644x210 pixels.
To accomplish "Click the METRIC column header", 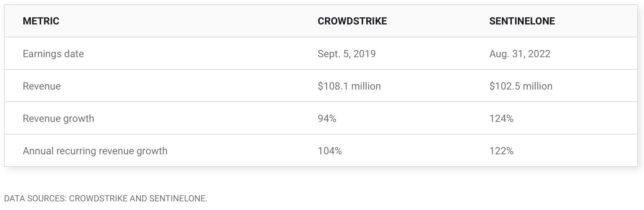I will tap(41, 21).
